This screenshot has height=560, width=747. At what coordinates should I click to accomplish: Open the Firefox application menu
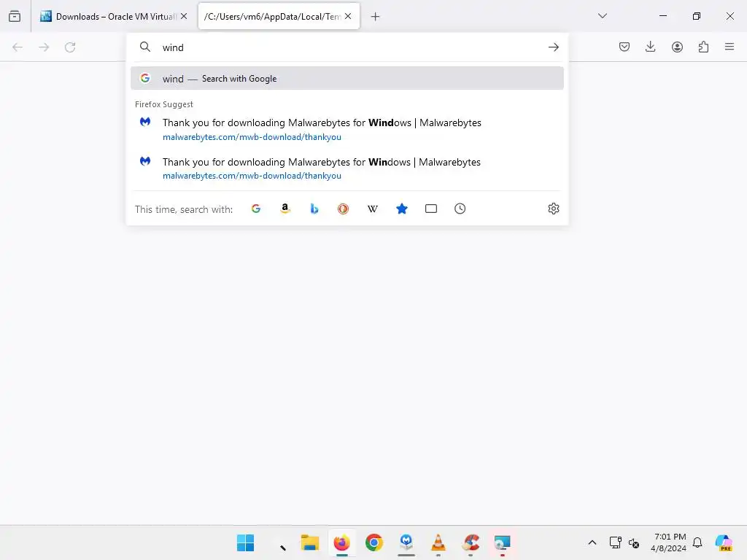point(729,47)
